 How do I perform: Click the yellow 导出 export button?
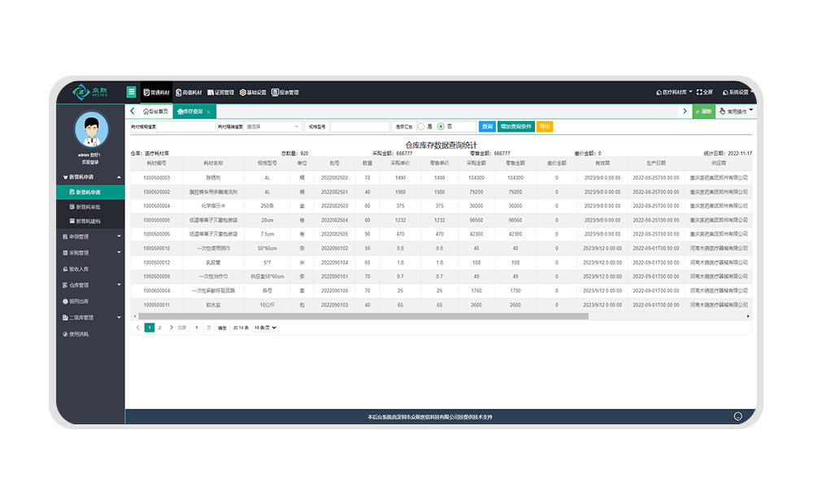545,127
